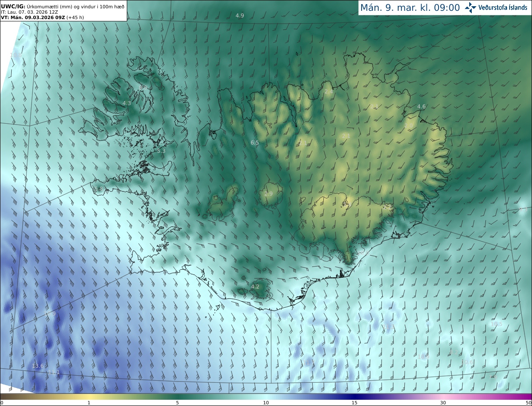Image resolution: width=532 pixels, height=406 pixels.
Task: Click the 4.9 value at the map top
Action: coord(240,15)
